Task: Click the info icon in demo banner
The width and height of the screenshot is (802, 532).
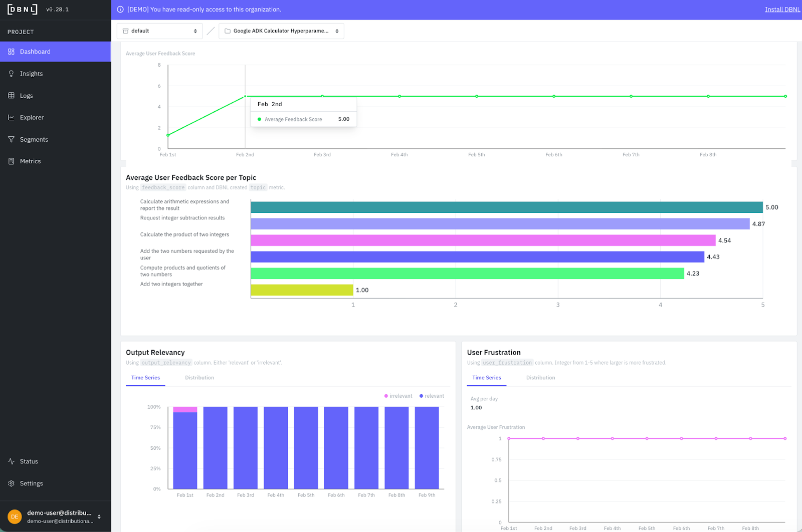Action: click(x=120, y=10)
